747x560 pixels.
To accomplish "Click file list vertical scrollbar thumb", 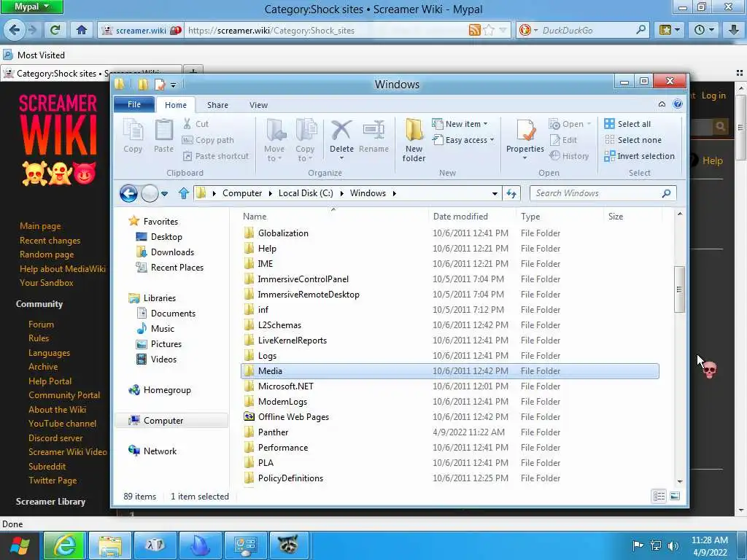I will [679, 289].
